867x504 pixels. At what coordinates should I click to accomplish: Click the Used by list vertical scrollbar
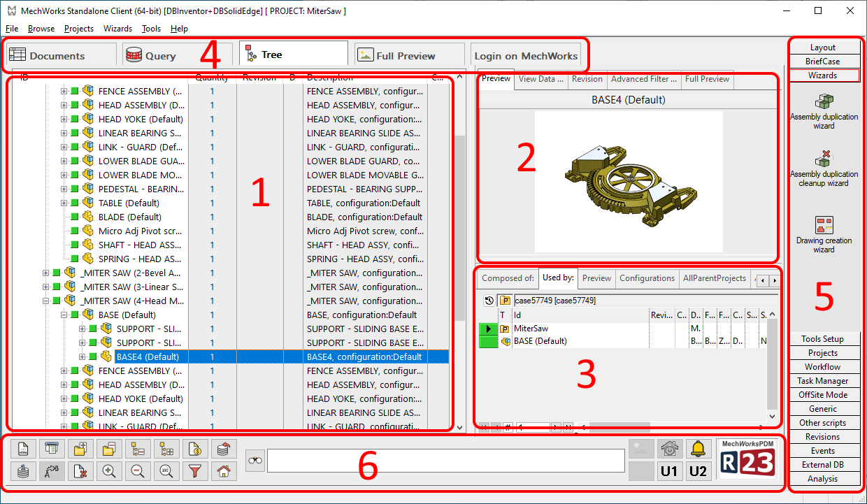(772, 365)
